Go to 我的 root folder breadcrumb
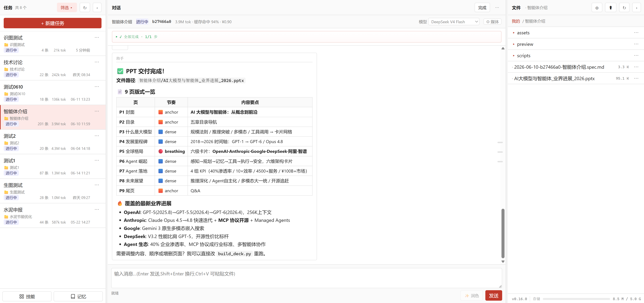This screenshot has height=303, width=644. (x=516, y=21)
